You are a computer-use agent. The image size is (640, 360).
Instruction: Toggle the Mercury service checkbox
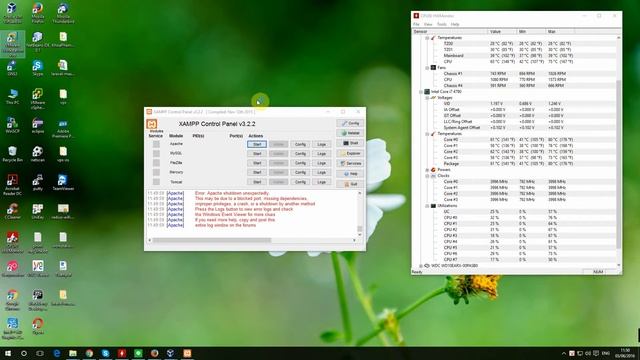pyautogui.click(x=156, y=172)
